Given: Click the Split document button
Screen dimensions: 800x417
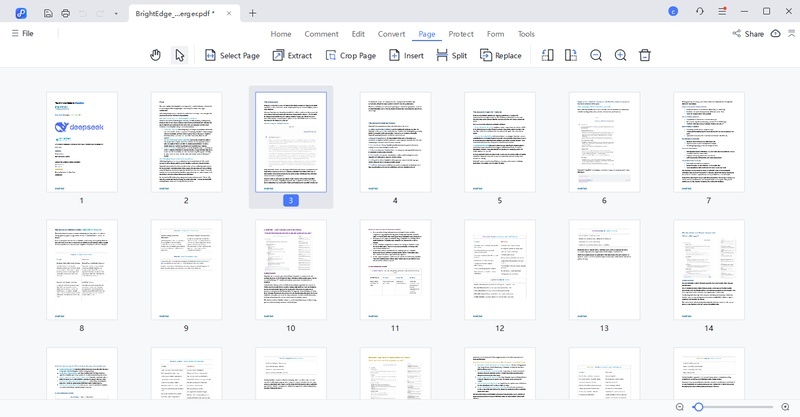Looking at the screenshot, I should point(452,56).
